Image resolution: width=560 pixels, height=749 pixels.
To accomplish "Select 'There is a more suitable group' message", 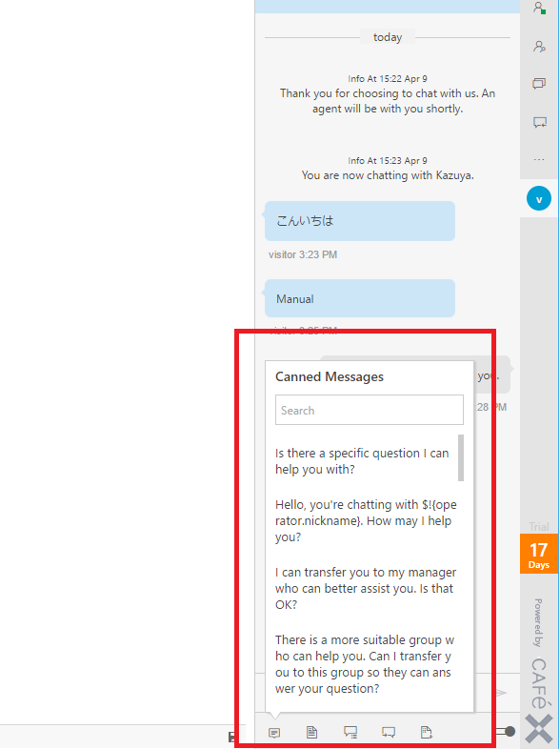I will click(x=365, y=664).
